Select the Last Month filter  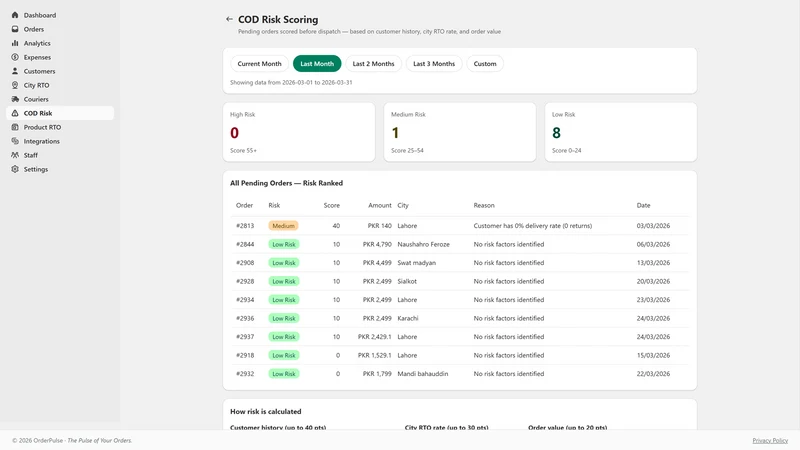pos(317,64)
